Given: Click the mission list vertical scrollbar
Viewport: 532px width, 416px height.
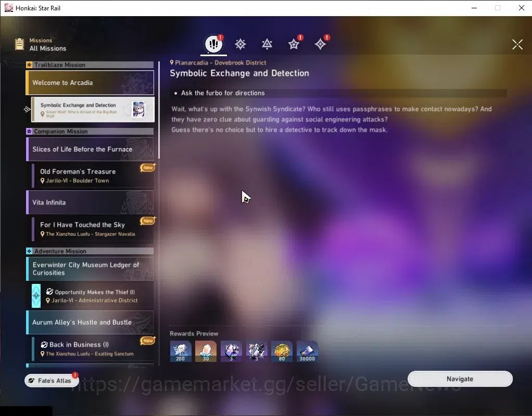Looking at the screenshot, I should tap(159, 110).
